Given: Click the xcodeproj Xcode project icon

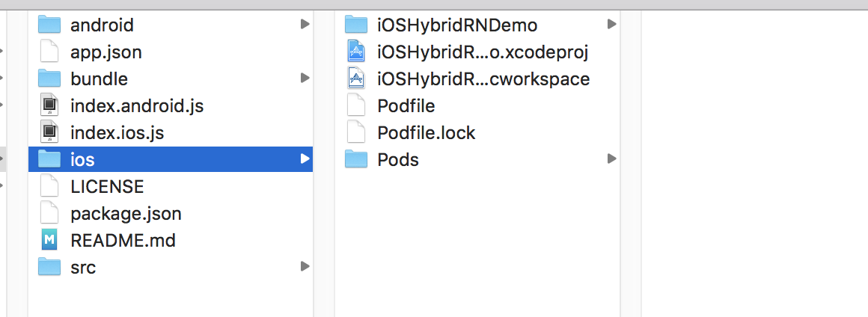Looking at the screenshot, I should [356, 52].
